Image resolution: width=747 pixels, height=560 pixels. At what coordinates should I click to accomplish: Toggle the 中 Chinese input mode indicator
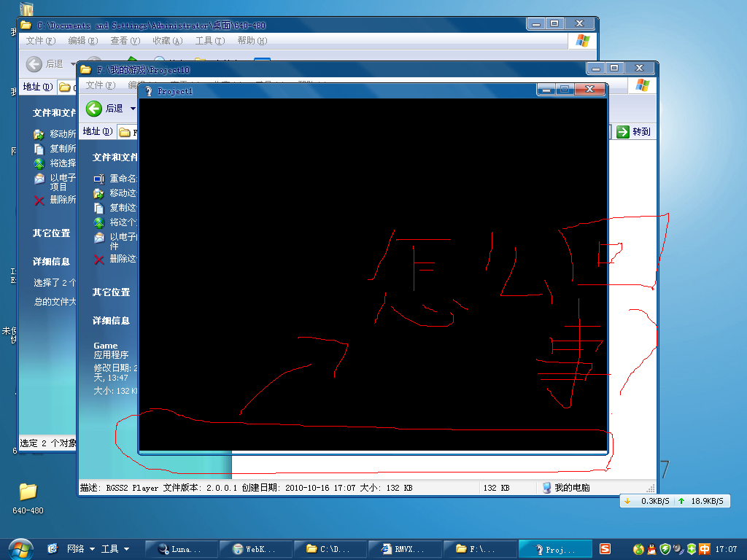coord(705,549)
